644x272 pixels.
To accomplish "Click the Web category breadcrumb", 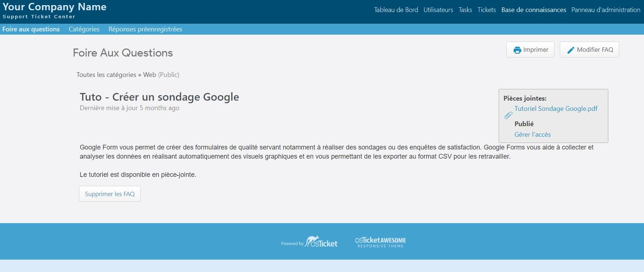I will coord(149,75).
